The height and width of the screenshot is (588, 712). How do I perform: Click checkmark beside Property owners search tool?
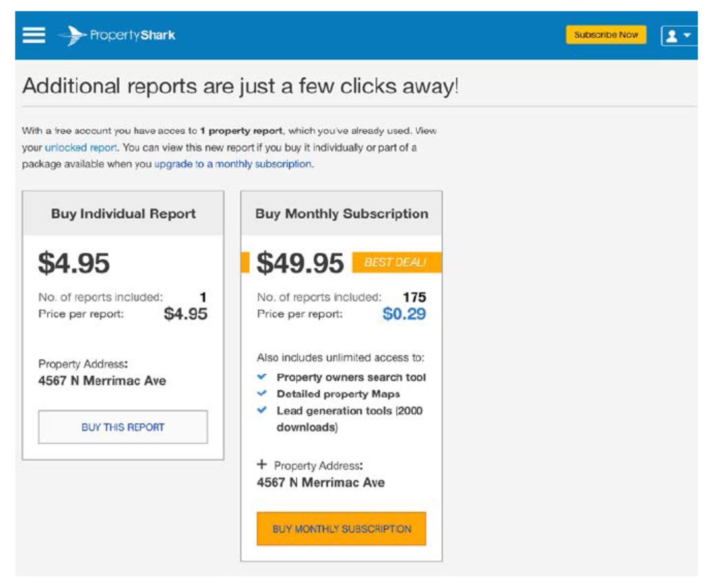click(x=262, y=377)
